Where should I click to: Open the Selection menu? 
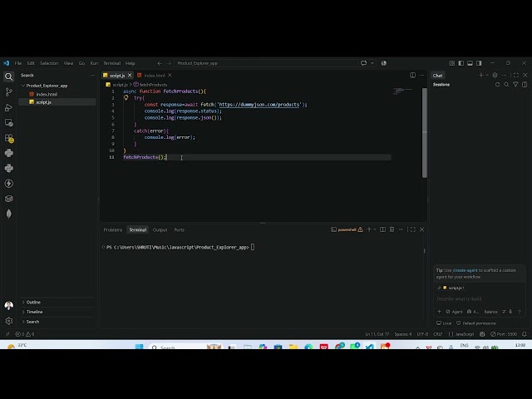[x=49, y=63]
